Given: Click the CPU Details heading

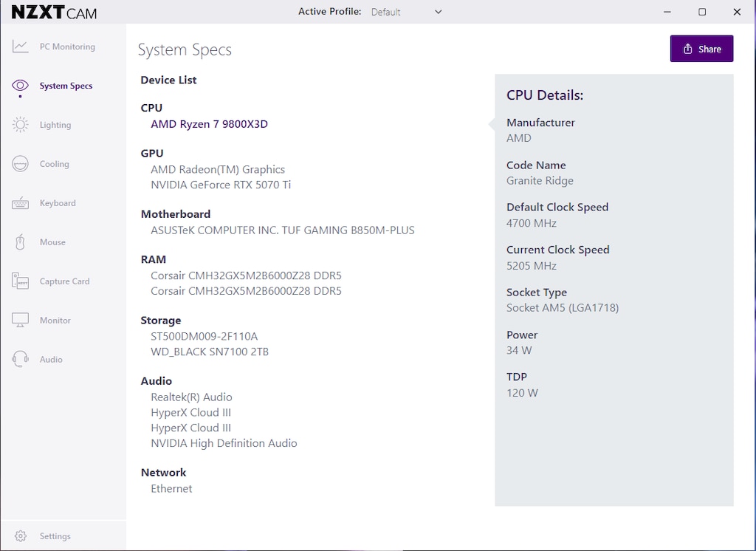Looking at the screenshot, I should pos(544,95).
